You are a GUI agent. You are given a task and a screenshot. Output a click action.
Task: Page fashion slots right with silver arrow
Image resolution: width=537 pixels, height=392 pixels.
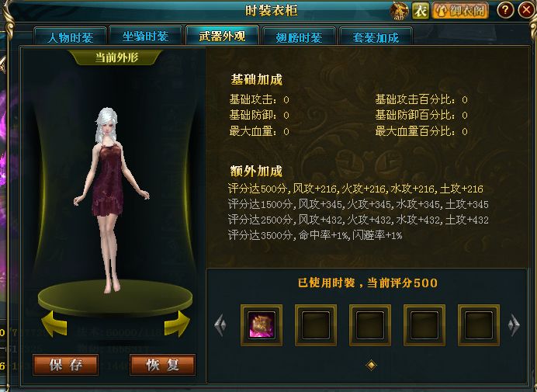(x=514, y=324)
